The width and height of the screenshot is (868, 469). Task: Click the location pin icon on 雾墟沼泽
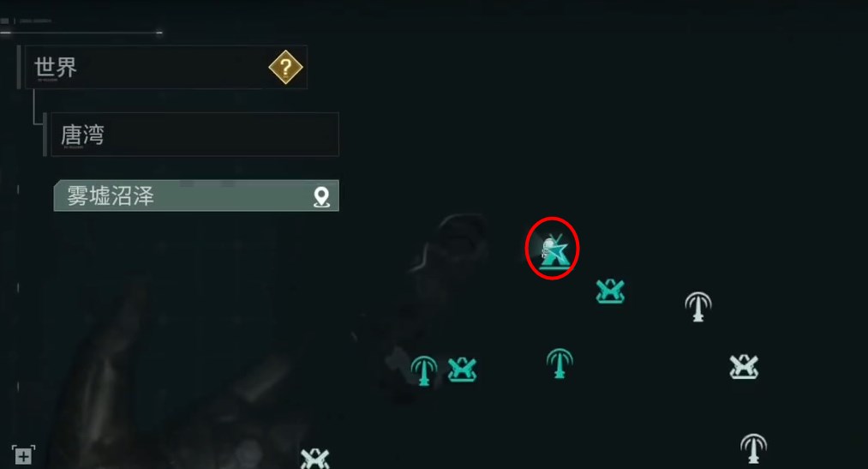pos(321,196)
